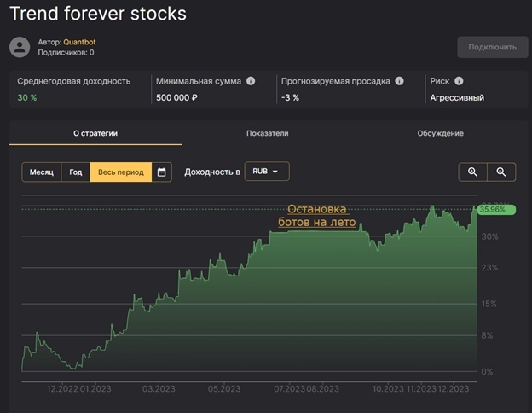This screenshot has height=413, width=532.
Task: Open the calendar date picker
Action: (x=162, y=172)
